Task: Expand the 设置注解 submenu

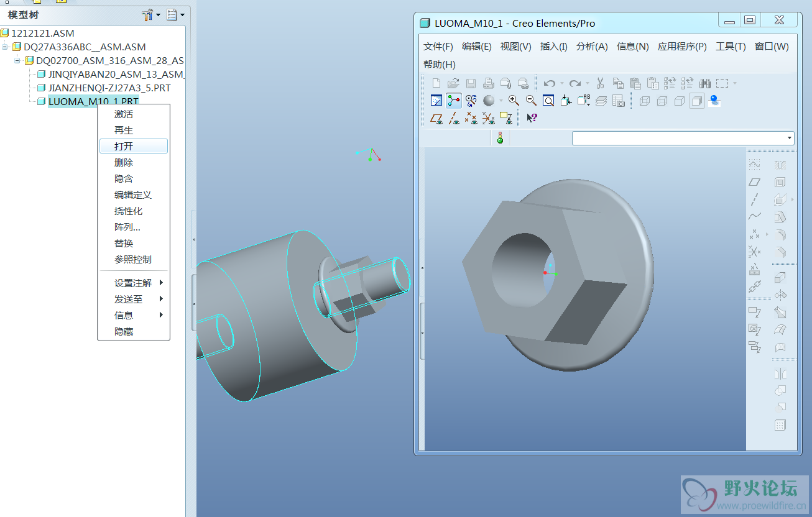Action: [x=134, y=283]
